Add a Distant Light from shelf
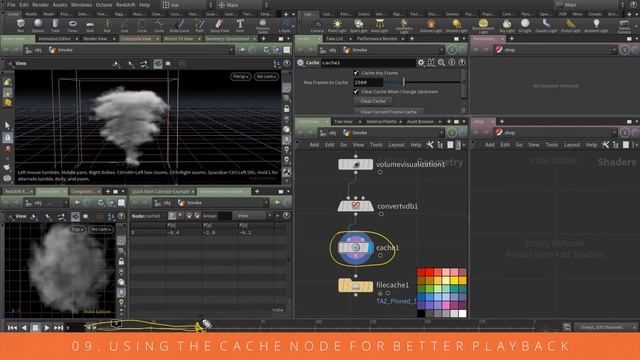Viewport: 640px width, 360px height. pos(456,25)
